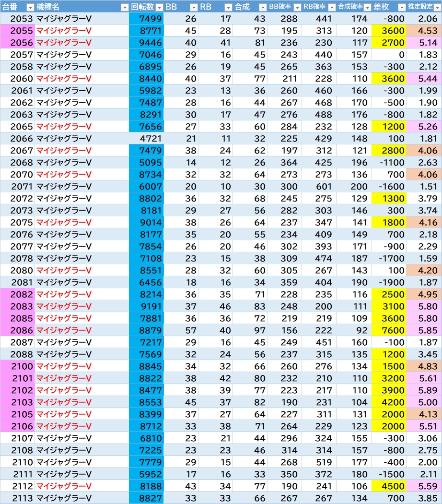Open the BB column filter dropdown

193,7
